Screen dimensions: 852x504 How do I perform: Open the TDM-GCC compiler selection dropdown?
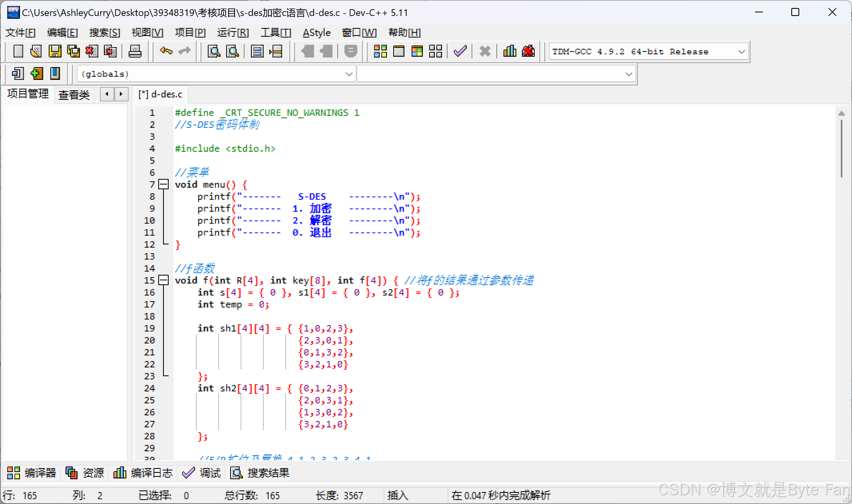741,52
